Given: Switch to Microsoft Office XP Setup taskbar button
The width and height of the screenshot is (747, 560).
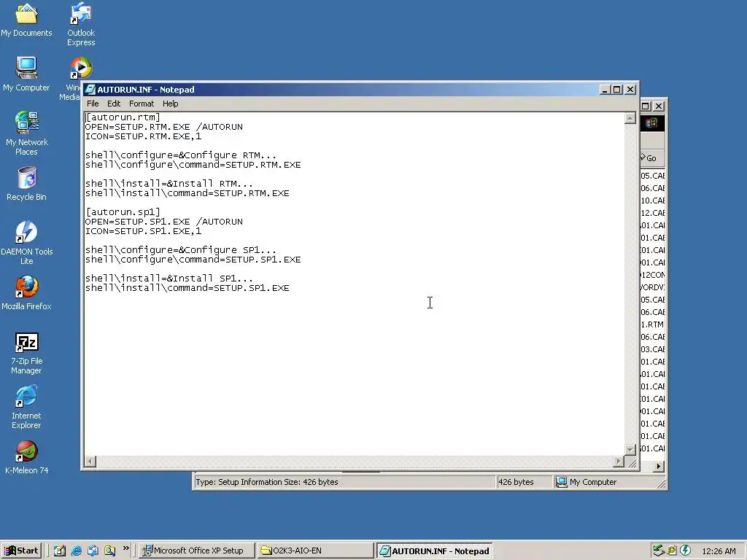Looking at the screenshot, I should click(198, 551).
